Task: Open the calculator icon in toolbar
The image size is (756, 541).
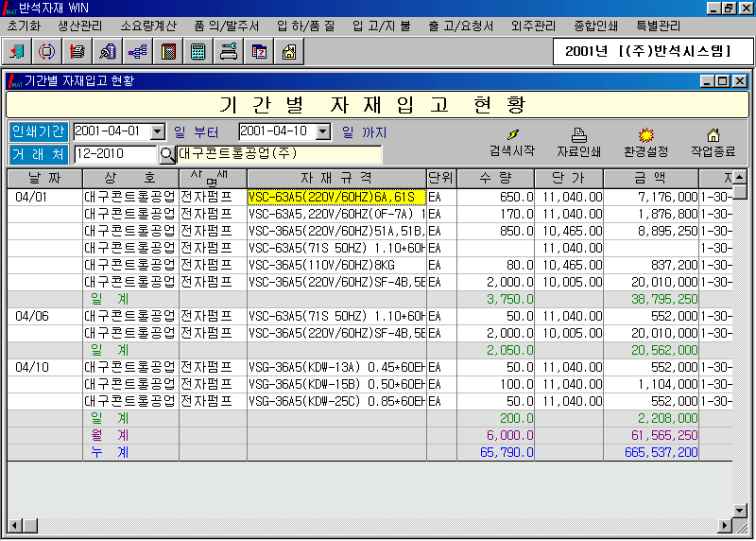Action: pos(198,51)
